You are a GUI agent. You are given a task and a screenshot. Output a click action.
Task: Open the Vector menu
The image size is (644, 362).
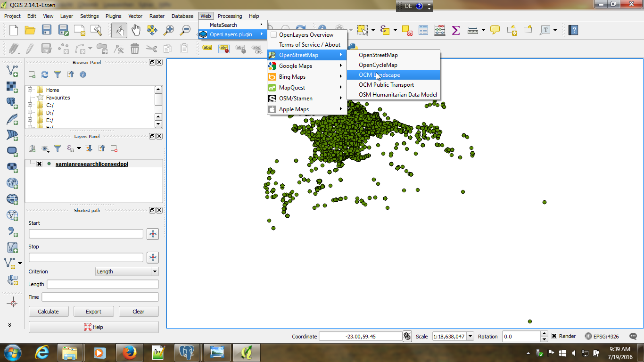(x=135, y=16)
